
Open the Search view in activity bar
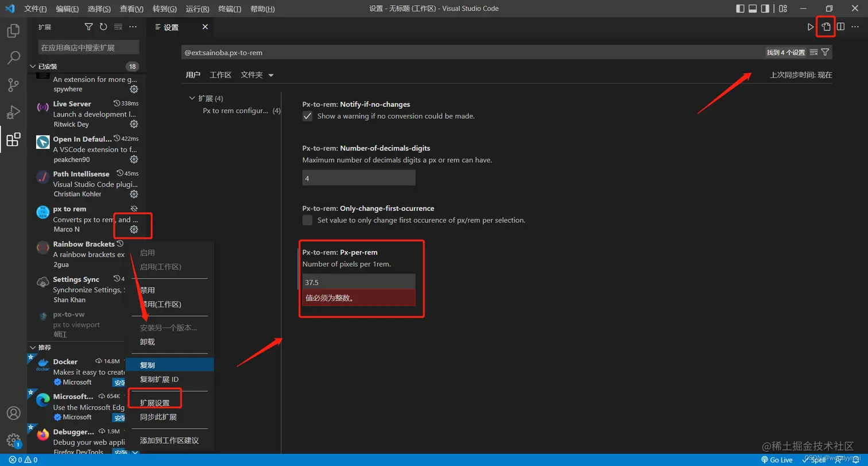(13, 58)
